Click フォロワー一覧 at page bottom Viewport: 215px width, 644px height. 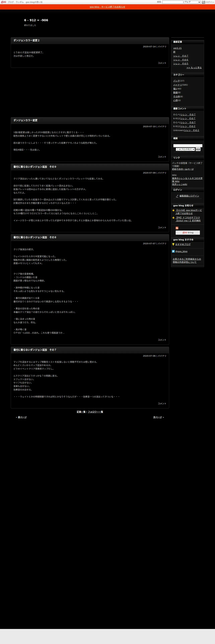click(x=95, y=412)
